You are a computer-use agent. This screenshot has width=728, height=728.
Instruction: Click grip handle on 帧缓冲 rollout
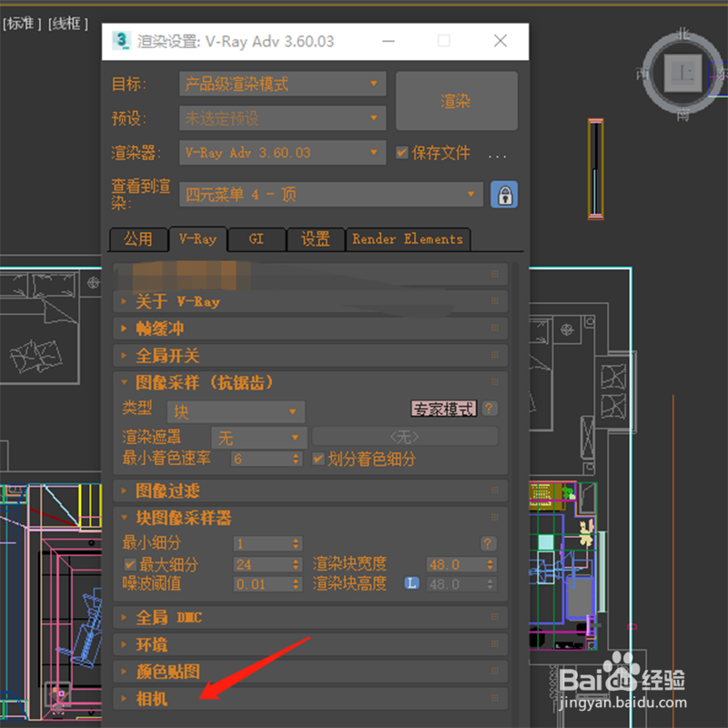point(495,329)
